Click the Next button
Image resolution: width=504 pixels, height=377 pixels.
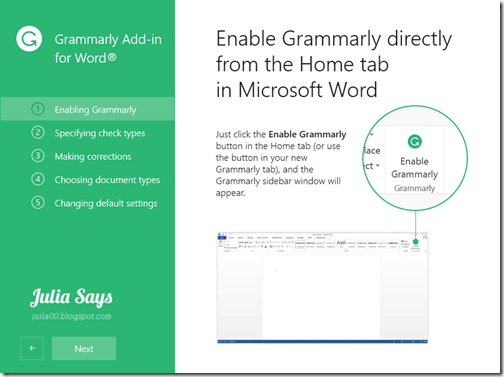[84, 348]
